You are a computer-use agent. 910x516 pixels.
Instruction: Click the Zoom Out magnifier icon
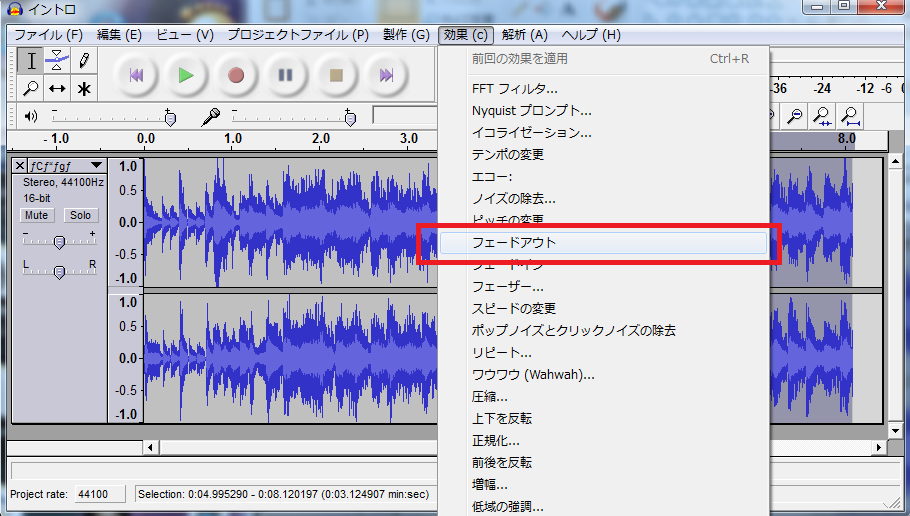pyautogui.click(x=795, y=116)
